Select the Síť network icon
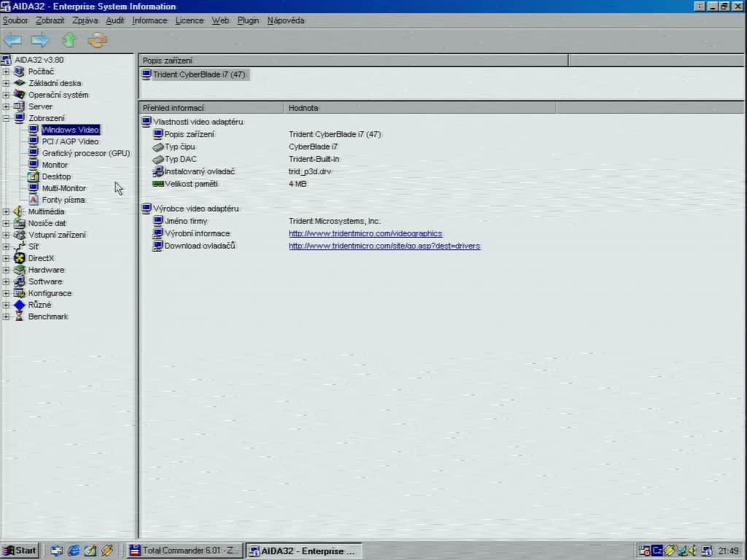Viewport: 747px width, 560px height. [x=19, y=246]
